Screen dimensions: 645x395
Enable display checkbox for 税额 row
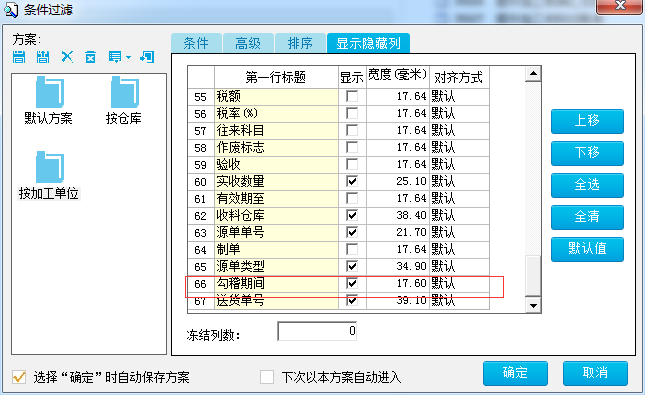(352, 97)
